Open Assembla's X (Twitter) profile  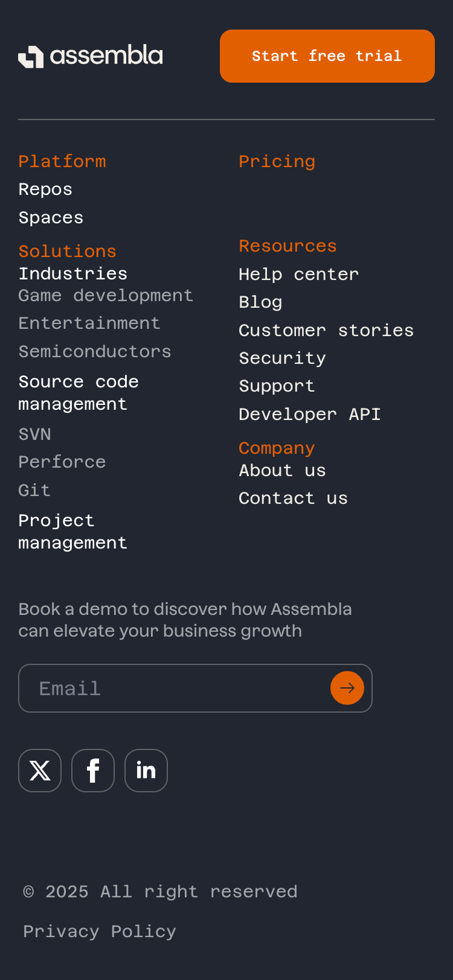pos(39,770)
